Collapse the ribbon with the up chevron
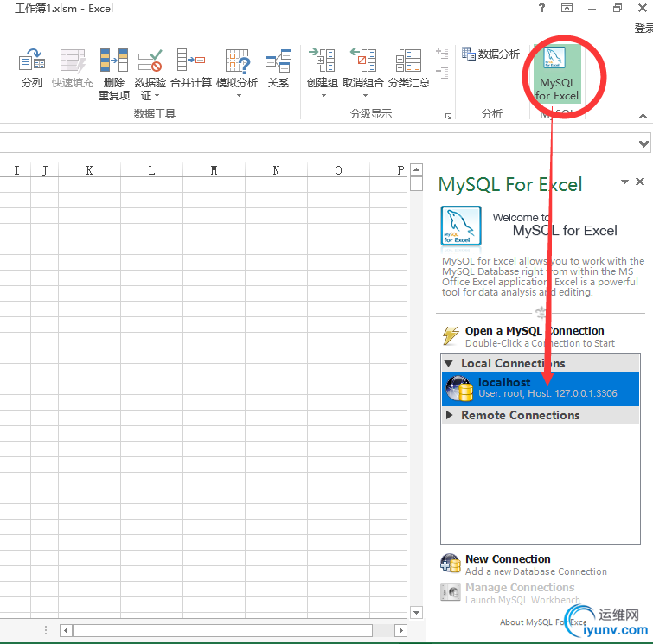The width and height of the screenshot is (653, 644). [643, 116]
